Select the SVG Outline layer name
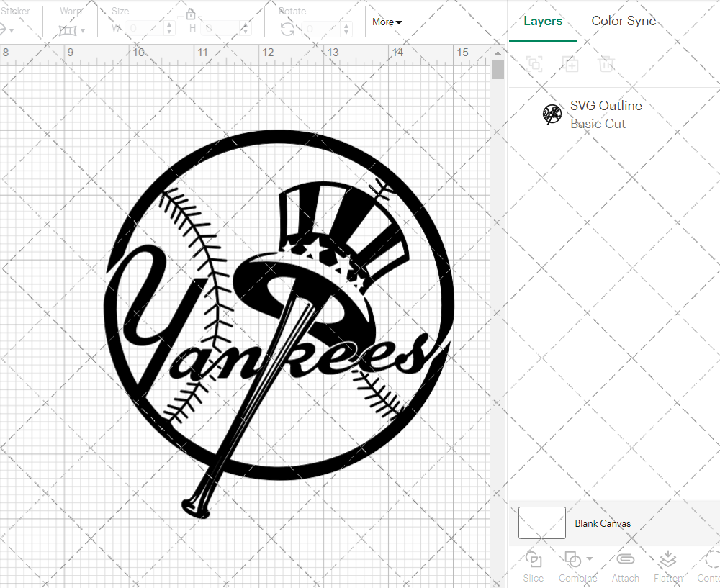Image resolution: width=720 pixels, height=588 pixels. (606, 106)
